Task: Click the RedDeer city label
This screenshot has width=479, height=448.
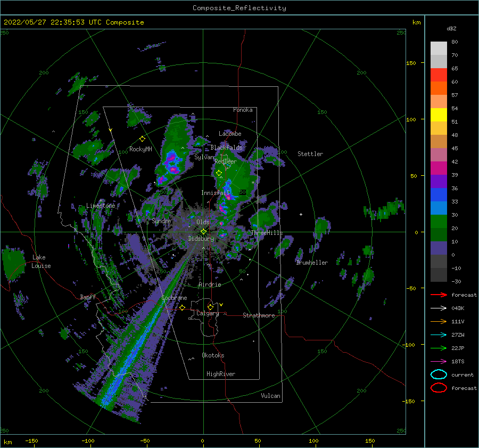Action: 226,161
